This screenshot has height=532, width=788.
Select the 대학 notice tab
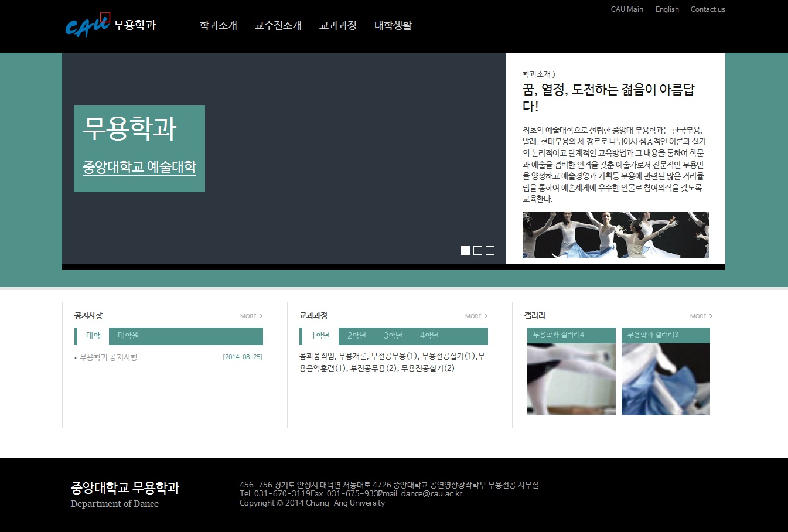[x=92, y=336]
